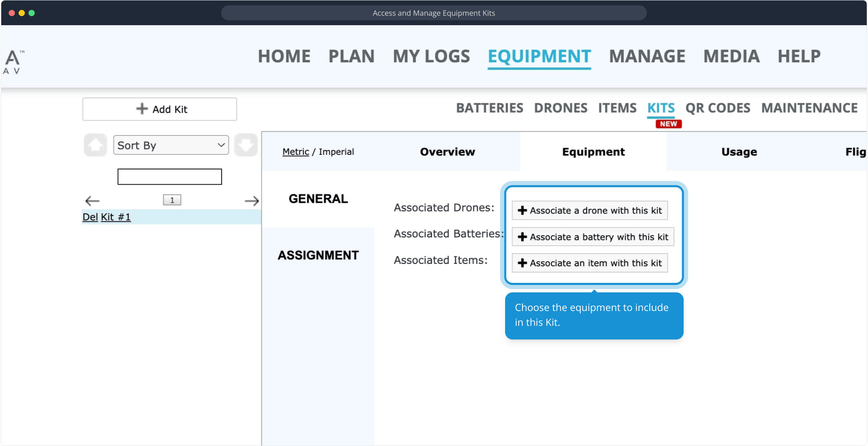Switch units to Metric
The width and height of the screenshot is (868, 446).
pos(296,152)
